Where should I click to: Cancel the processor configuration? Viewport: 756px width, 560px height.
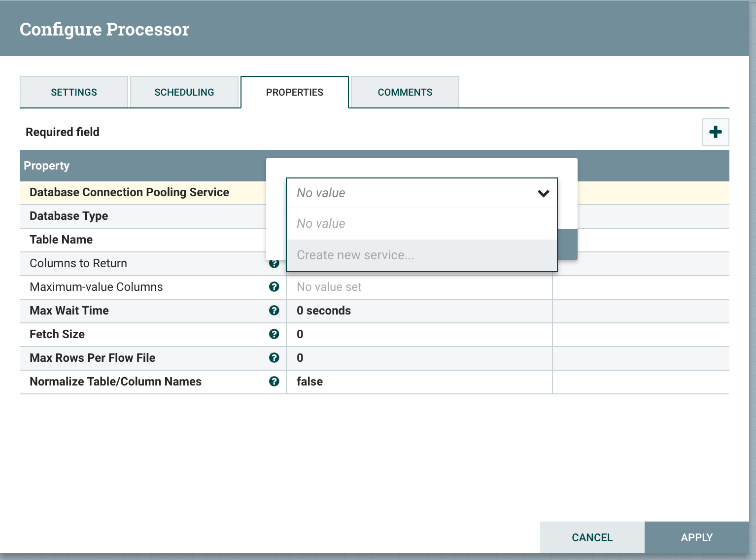591,537
